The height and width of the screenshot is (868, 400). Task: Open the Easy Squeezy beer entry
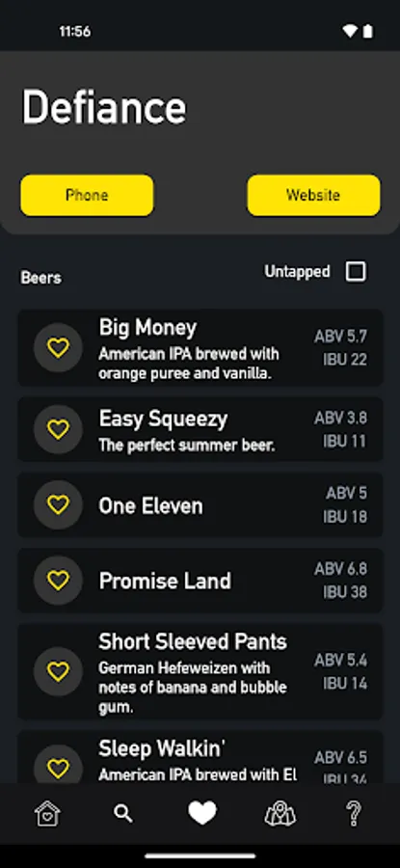[x=200, y=429]
